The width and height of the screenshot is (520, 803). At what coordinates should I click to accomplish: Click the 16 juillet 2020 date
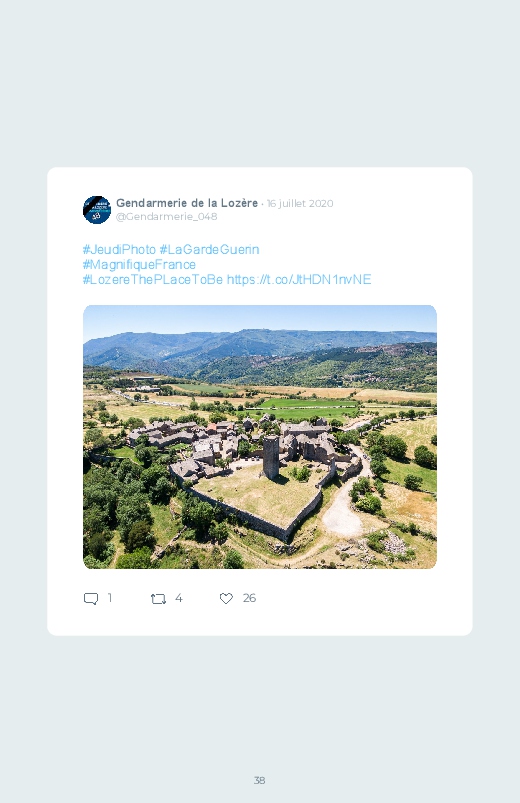[300, 203]
